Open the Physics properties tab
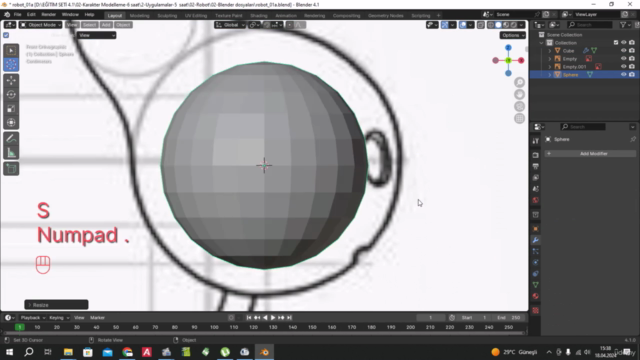The height and width of the screenshot is (360, 640). click(536, 262)
